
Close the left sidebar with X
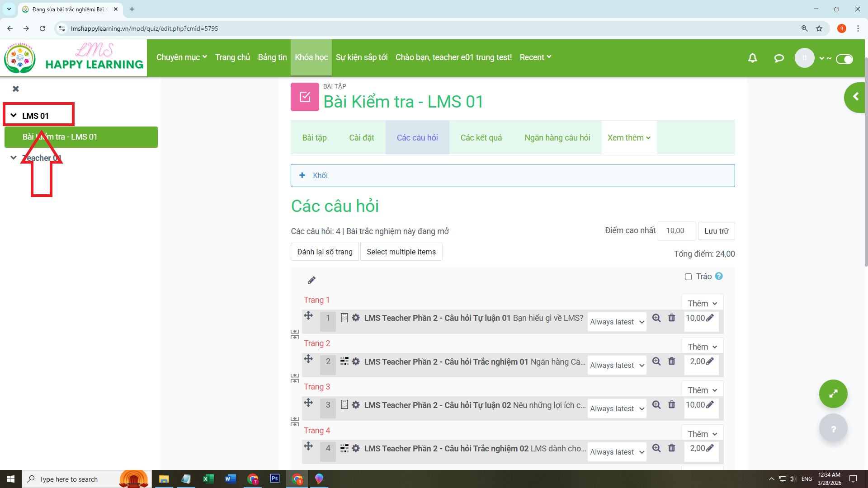16,89
